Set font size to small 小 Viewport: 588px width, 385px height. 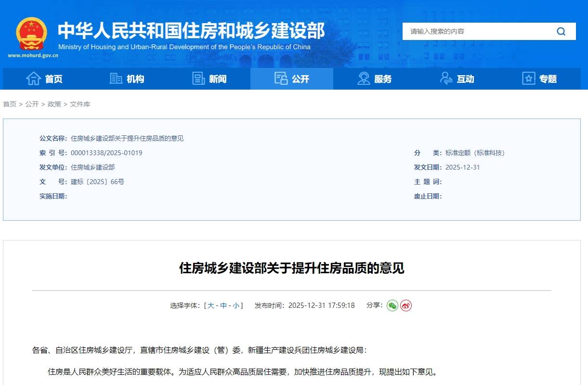point(236,305)
